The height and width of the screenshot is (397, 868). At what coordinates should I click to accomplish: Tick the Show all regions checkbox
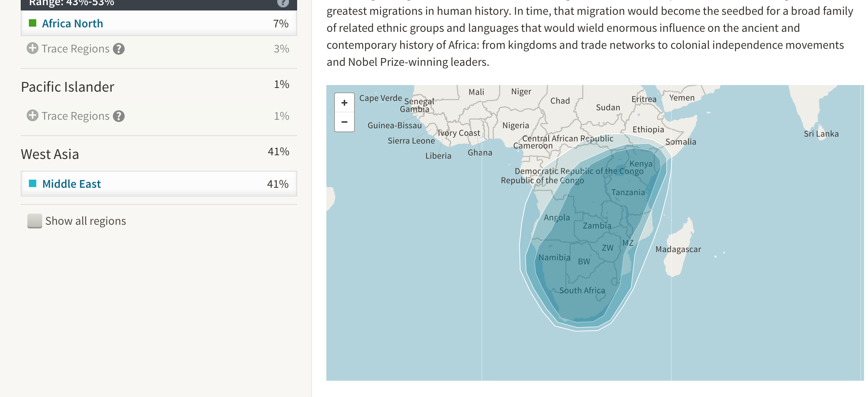[x=34, y=221]
